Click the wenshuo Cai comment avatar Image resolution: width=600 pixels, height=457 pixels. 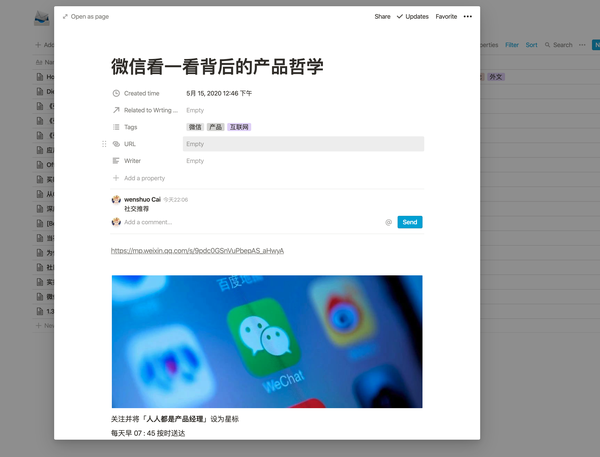pyautogui.click(x=116, y=200)
